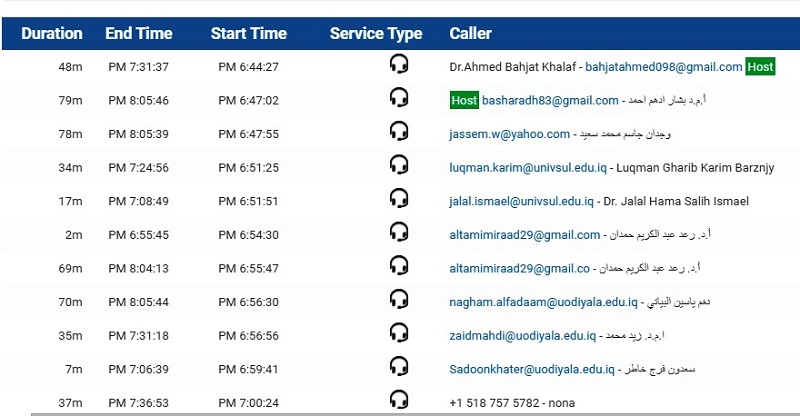Open zaidmahdi@uodiyala.edu.iq email link
This screenshot has height=416, width=800.
pyautogui.click(x=522, y=336)
